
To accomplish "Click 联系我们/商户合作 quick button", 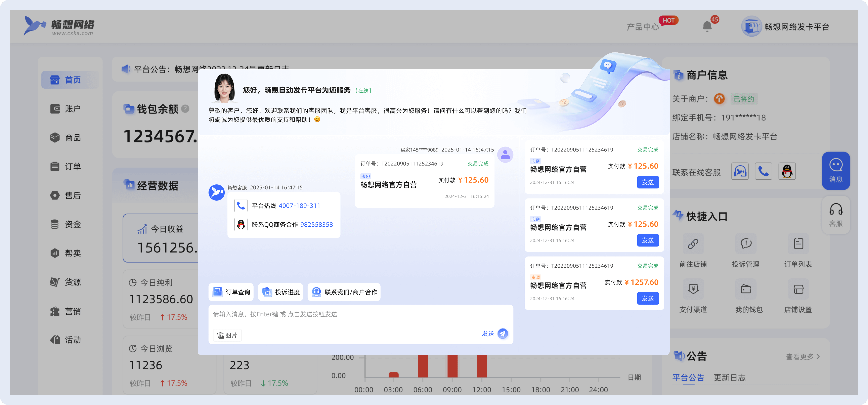I will tap(344, 292).
